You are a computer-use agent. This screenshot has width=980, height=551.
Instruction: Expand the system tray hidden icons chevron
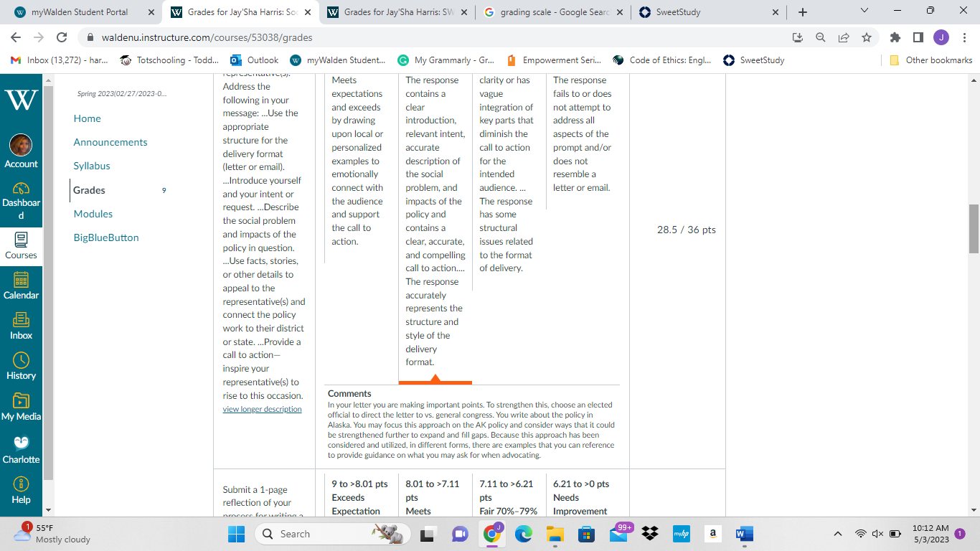point(837,534)
